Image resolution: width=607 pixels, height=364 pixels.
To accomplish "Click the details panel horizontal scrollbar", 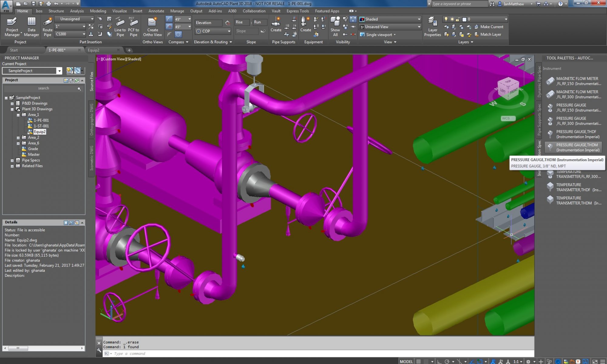I will 44,348.
